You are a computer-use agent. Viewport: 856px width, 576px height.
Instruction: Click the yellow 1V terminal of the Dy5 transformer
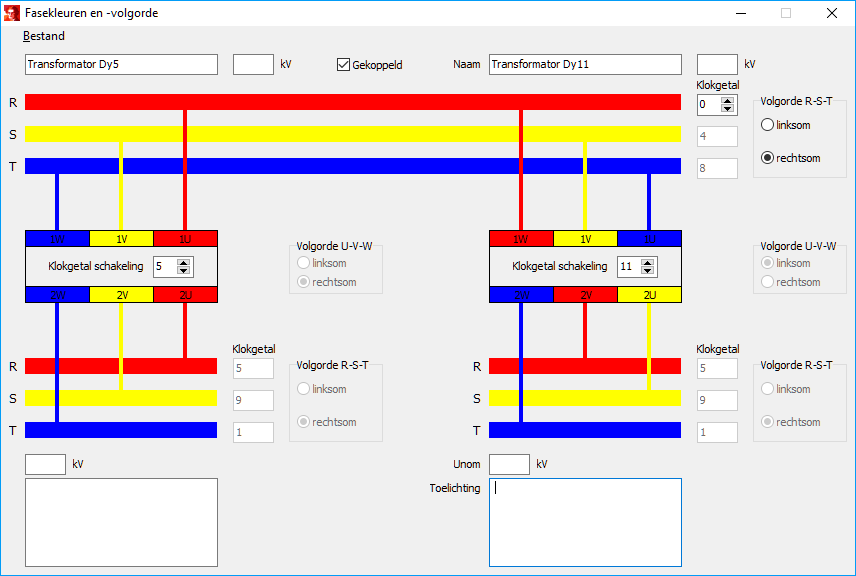point(121,239)
